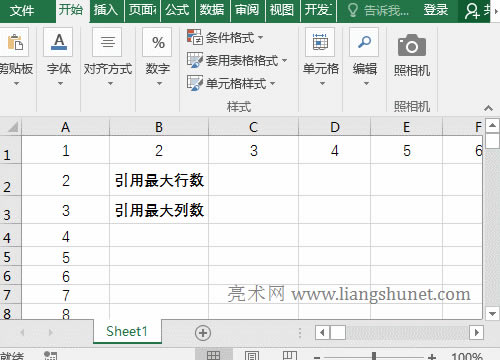Expand the 编辑 editing group dropdown arrow
The image size is (500, 360).
(366, 83)
